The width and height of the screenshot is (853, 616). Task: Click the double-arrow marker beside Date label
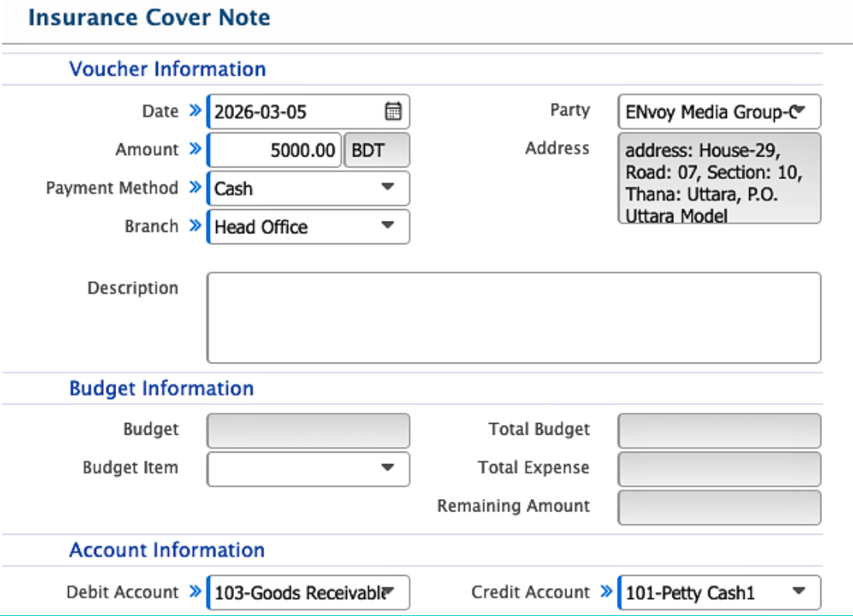(194, 111)
